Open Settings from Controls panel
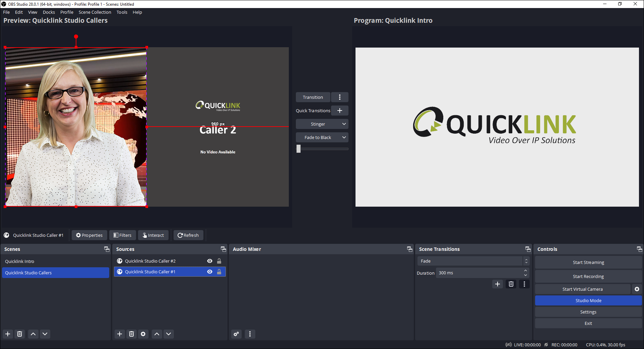 [588, 312]
